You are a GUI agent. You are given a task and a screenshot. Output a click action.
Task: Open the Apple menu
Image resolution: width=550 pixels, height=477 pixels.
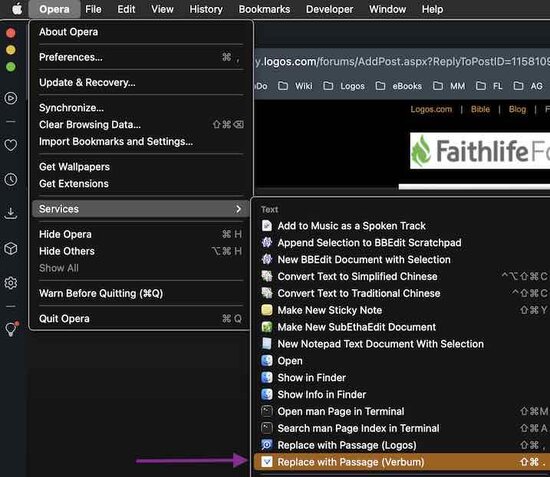point(17,9)
